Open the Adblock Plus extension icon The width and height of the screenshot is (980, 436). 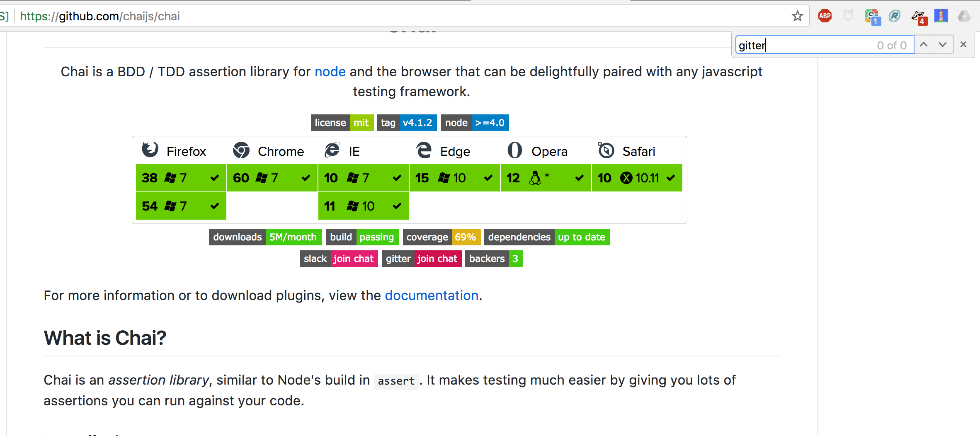[x=825, y=16]
